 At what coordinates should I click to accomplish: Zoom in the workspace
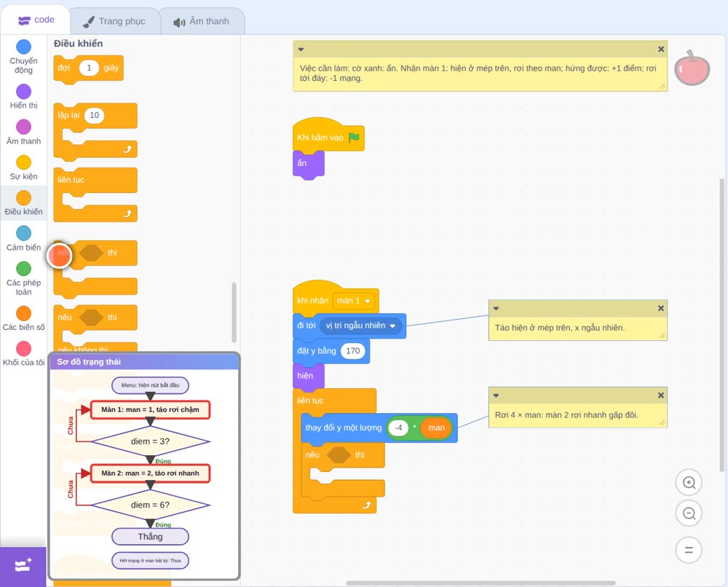(689, 483)
